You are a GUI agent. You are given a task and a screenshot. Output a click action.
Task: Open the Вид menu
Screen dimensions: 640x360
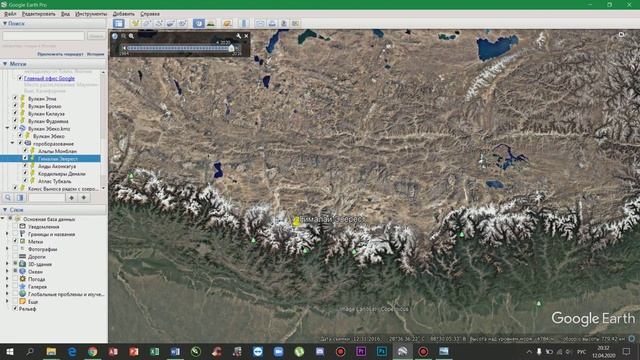65,13
